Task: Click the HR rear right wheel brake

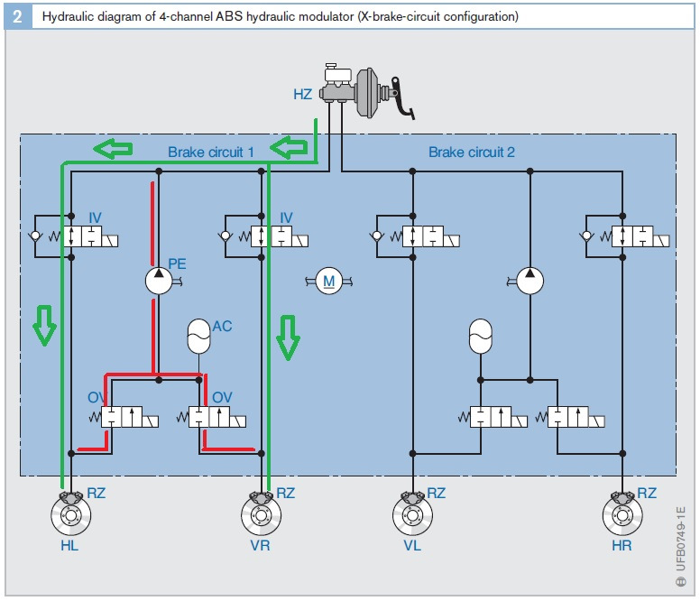Action: pyautogui.click(x=622, y=513)
